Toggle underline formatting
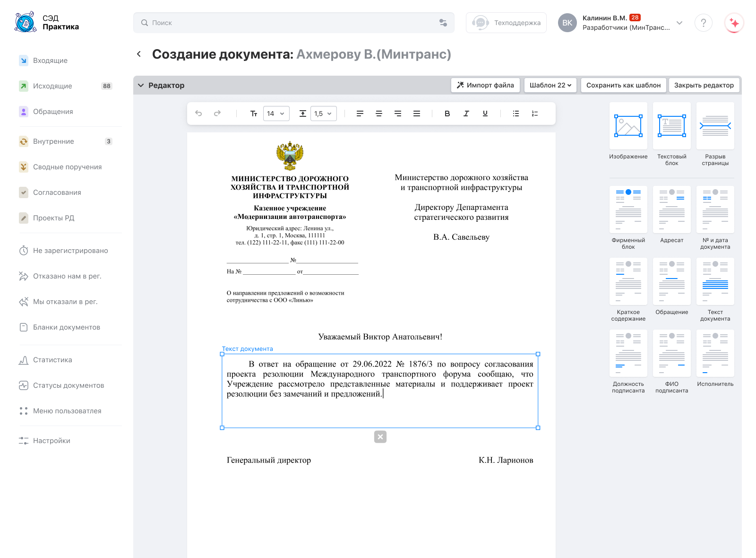The width and height of the screenshot is (756, 558). click(x=485, y=113)
